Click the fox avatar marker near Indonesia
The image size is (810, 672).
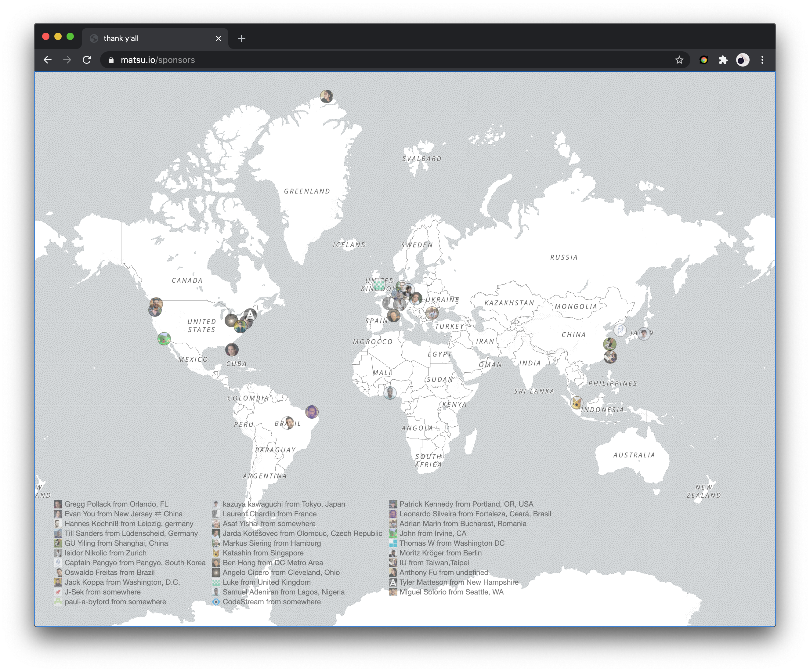click(x=576, y=403)
